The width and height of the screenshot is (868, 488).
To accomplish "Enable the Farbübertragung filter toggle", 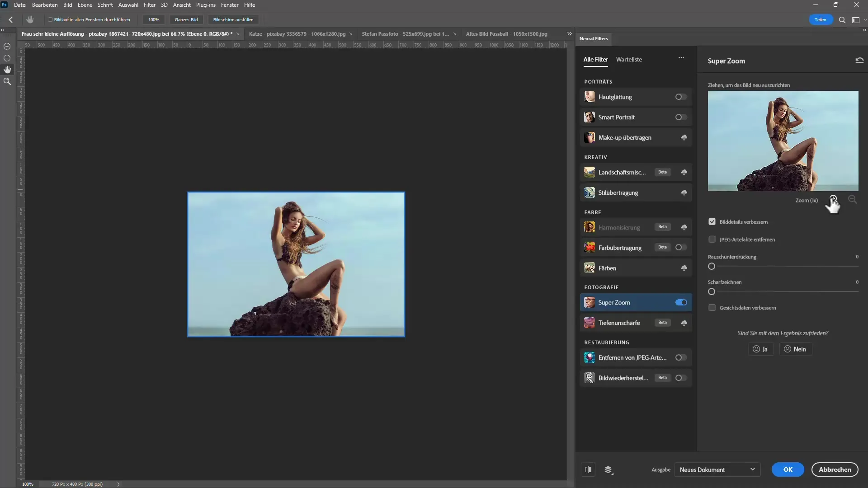I will (x=681, y=247).
